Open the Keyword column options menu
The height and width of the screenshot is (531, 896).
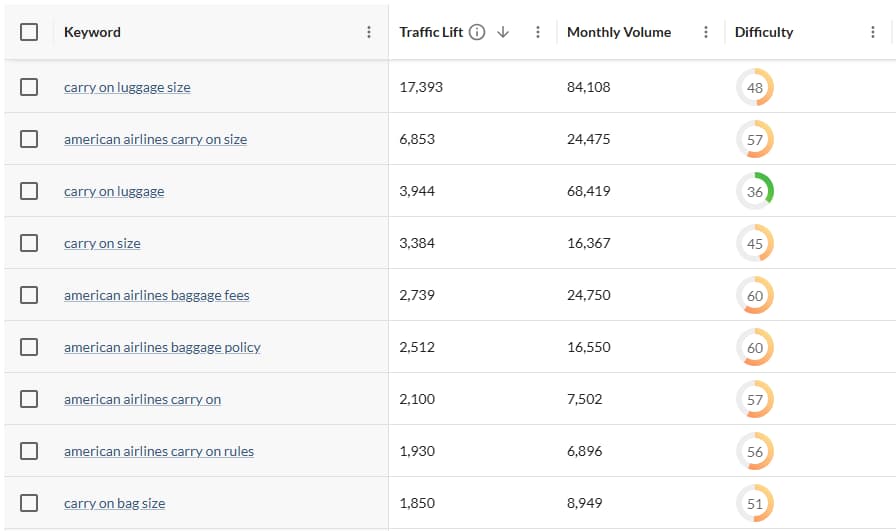pos(369,32)
